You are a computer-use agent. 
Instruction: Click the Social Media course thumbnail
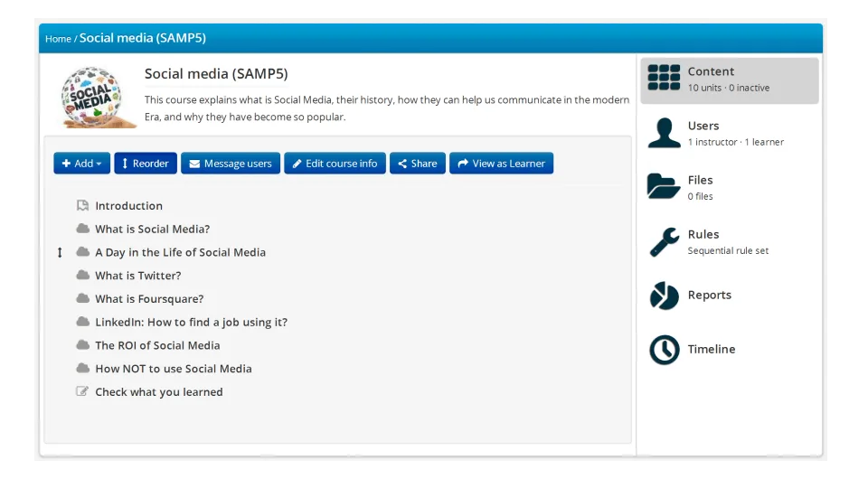point(98,98)
